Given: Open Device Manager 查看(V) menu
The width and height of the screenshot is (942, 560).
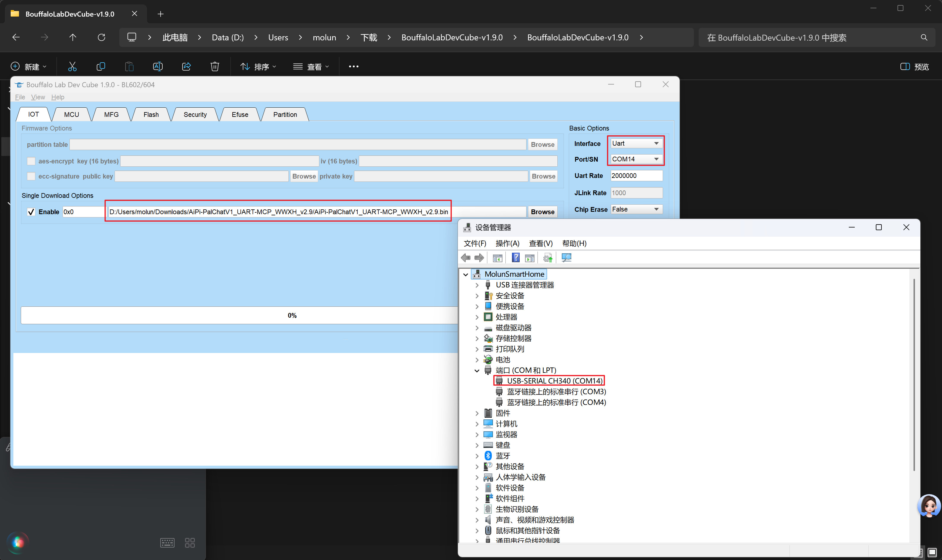Looking at the screenshot, I should (541, 244).
